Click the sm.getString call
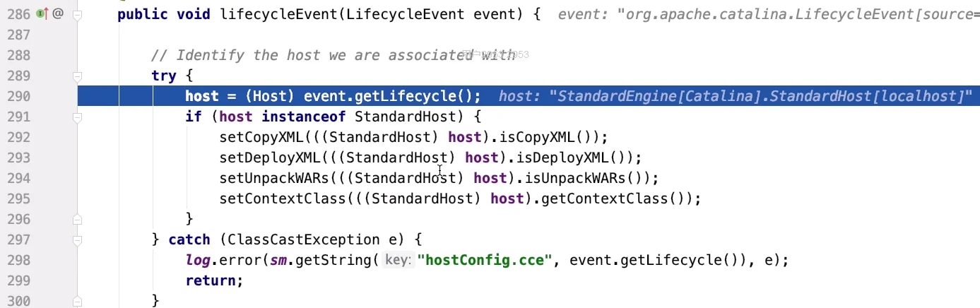The image size is (980, 308). (321, 260)
